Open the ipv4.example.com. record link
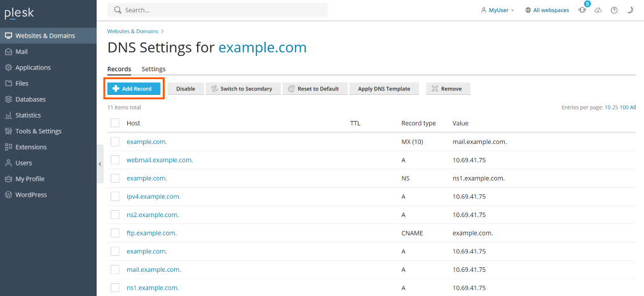 pos(153,197)
